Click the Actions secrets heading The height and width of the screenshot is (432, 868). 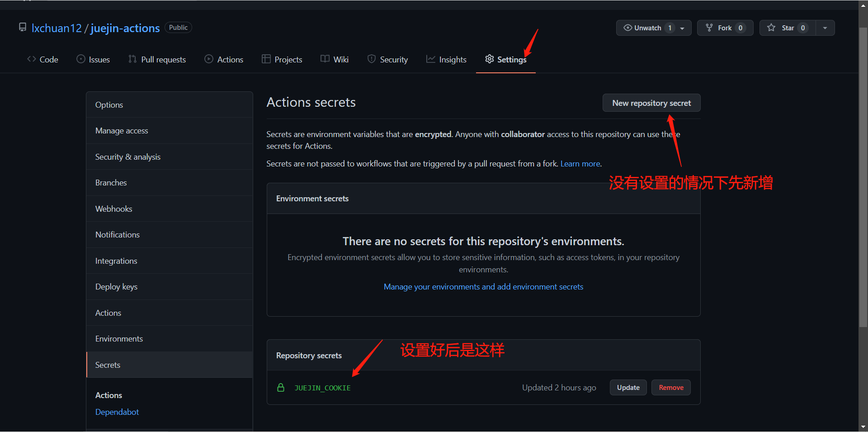click(311, 103)
